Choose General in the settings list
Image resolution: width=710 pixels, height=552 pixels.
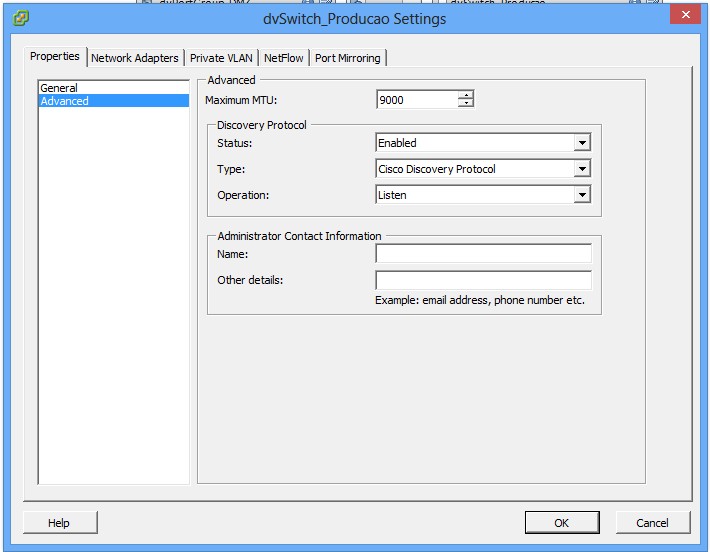pos(59,88)
